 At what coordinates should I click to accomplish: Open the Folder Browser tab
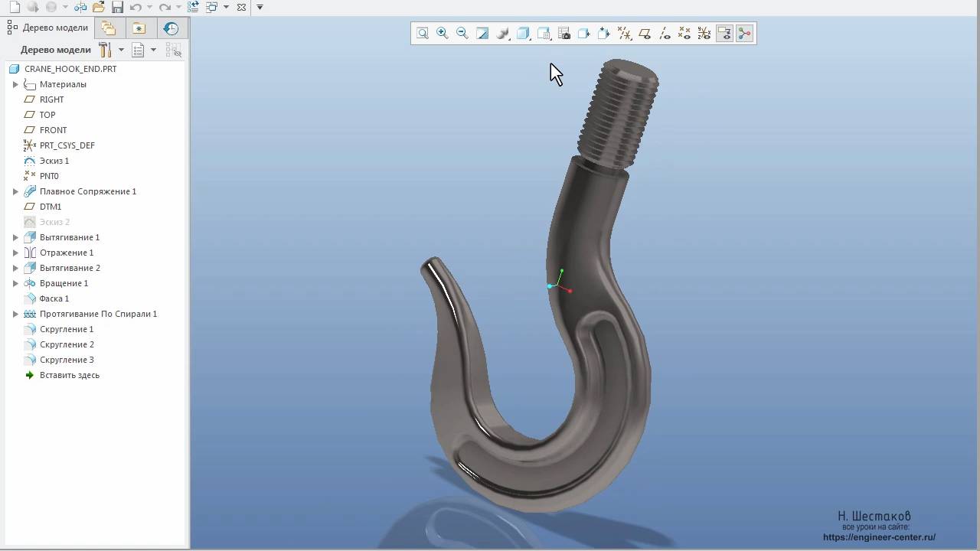pos(109,28)
